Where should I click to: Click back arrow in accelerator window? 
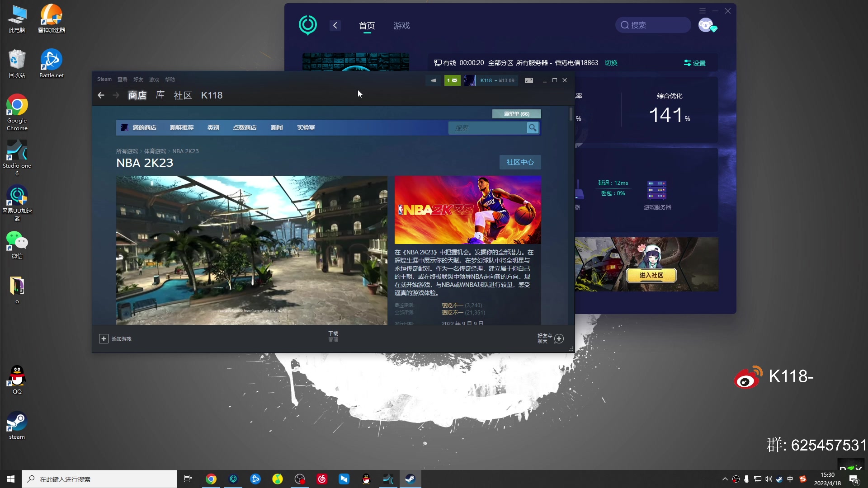335,25
